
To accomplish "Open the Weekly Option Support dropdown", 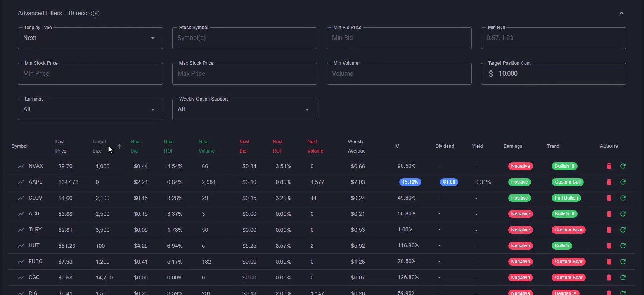I will [245, 109].
